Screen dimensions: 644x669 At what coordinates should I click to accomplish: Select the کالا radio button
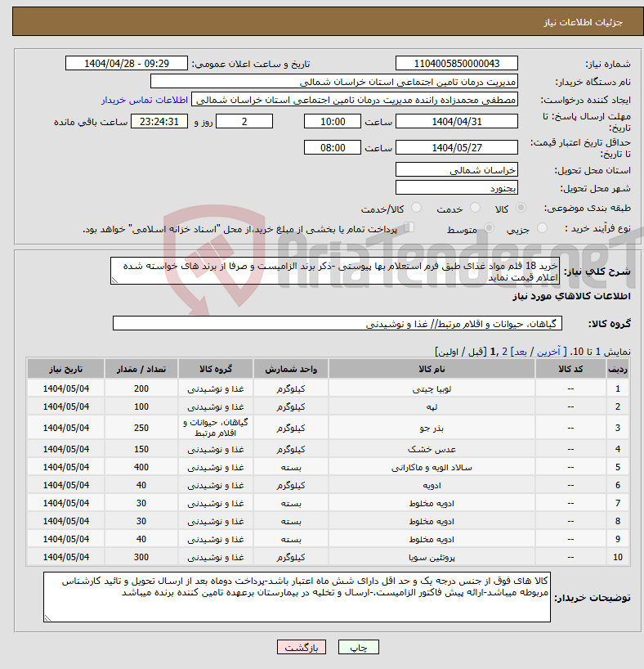pos(521,208)
